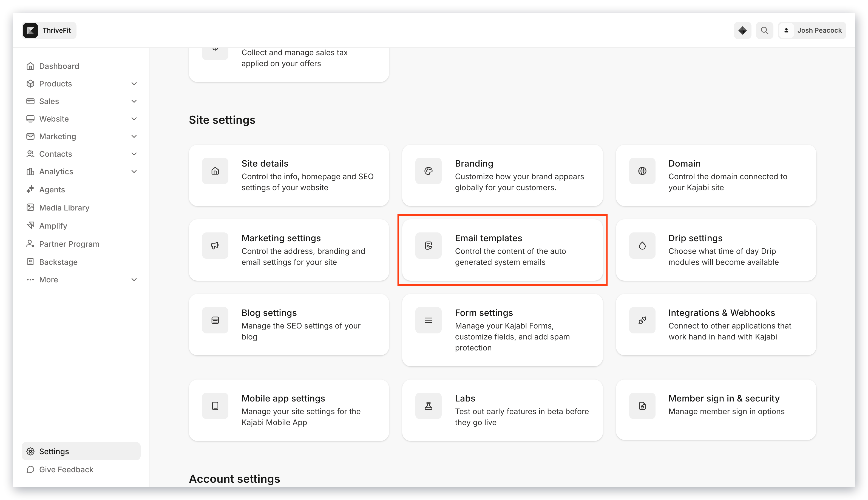868x500 pixels.
Task: Open Member sign in & security title
Action: [724, 398]
